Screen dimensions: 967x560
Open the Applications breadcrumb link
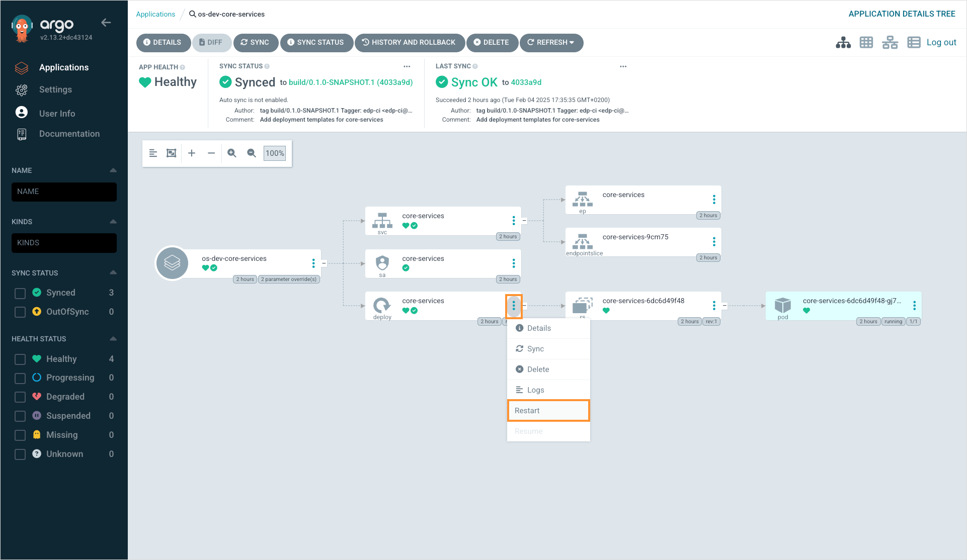click(155, 14)
